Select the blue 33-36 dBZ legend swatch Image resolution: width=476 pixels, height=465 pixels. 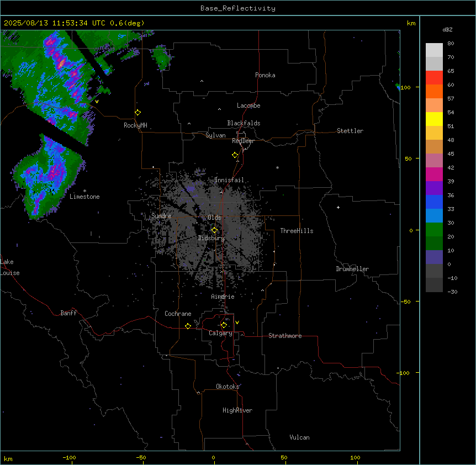click(x=434, y=202)
